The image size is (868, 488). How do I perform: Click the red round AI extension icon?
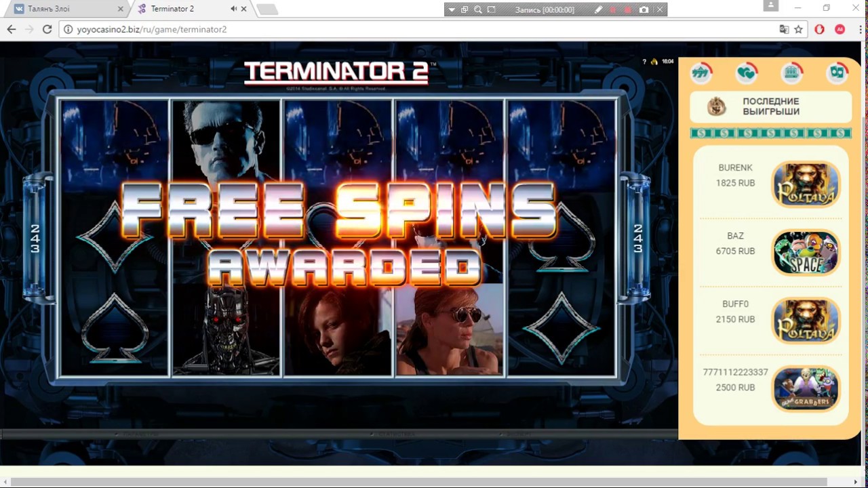pos(840,29)
